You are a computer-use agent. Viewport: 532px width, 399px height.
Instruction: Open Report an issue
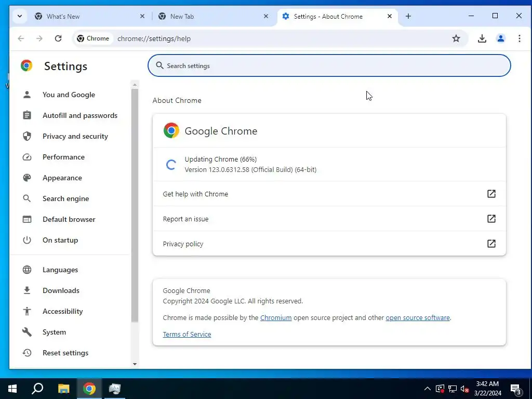[x=329, y=219]
